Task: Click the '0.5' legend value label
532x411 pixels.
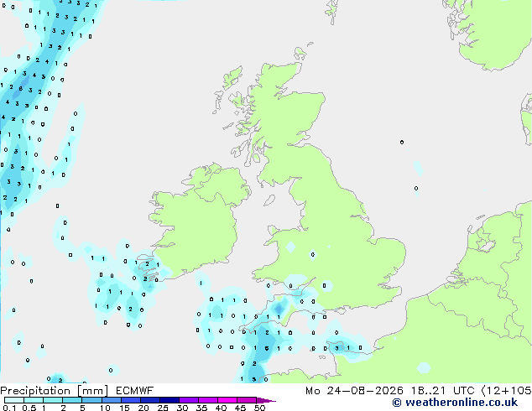Action: pos(29,408)
